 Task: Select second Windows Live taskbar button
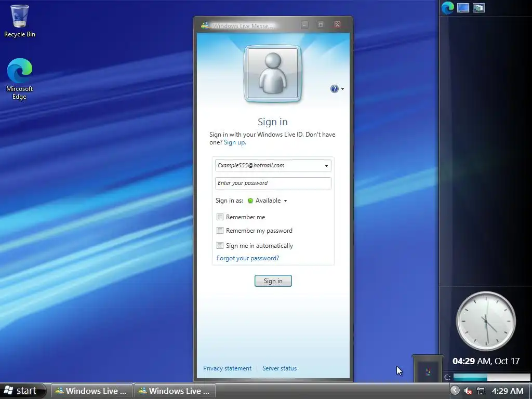coord(175,391)
